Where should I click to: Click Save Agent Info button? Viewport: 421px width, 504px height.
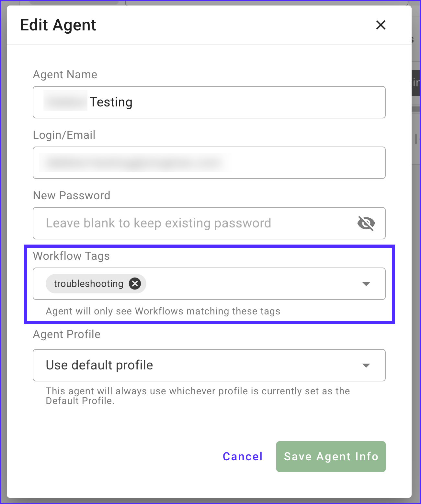(x=331, y=456)
